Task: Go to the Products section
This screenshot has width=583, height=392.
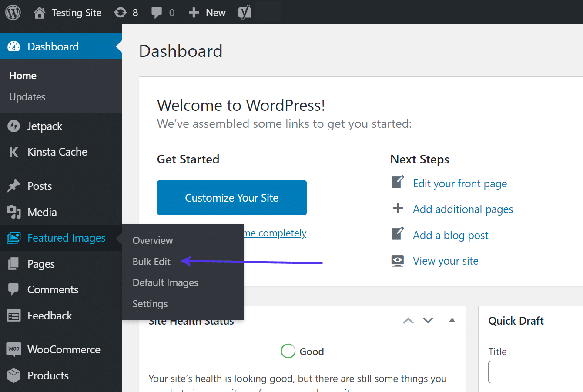Action: (x=48, y=375)
